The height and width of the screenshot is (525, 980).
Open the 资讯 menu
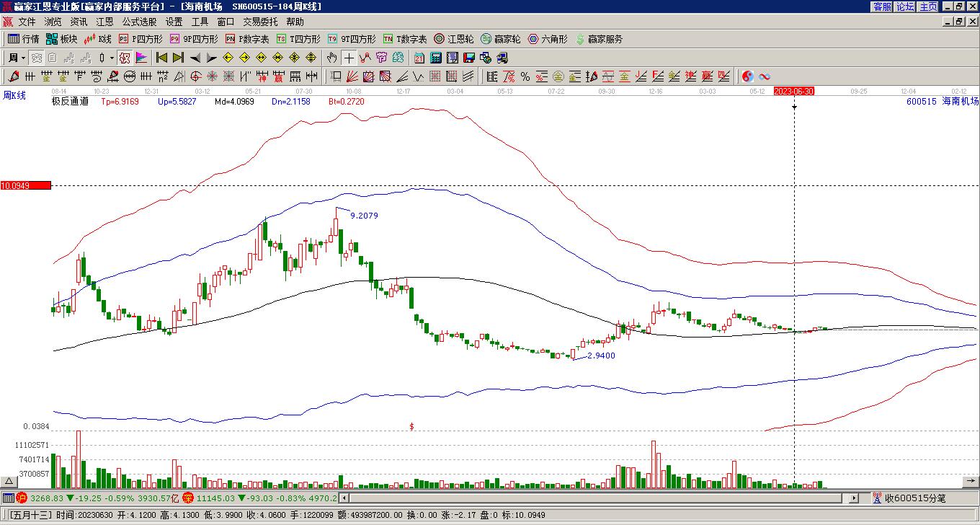(x=79, y=22)
